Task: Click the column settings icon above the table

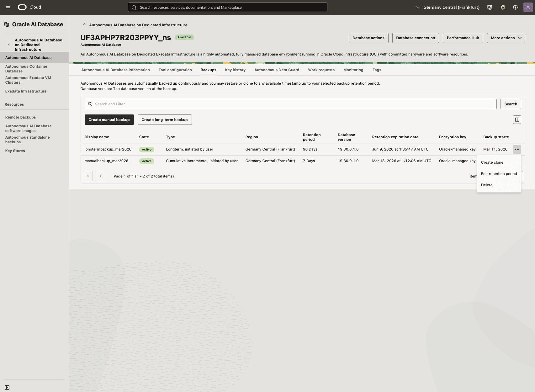Action: (x=517, y=119)
